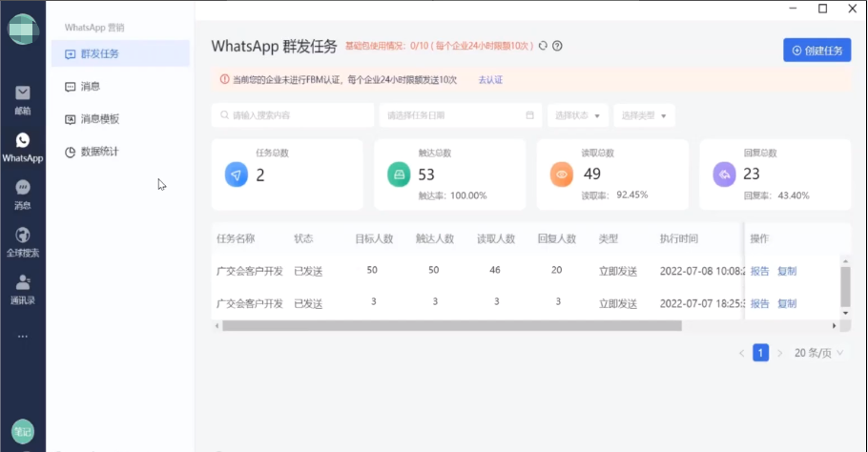Open the 邮箱 mail icon in sidebar
Viewport: 868px width, 452px height.
point(23,92)
